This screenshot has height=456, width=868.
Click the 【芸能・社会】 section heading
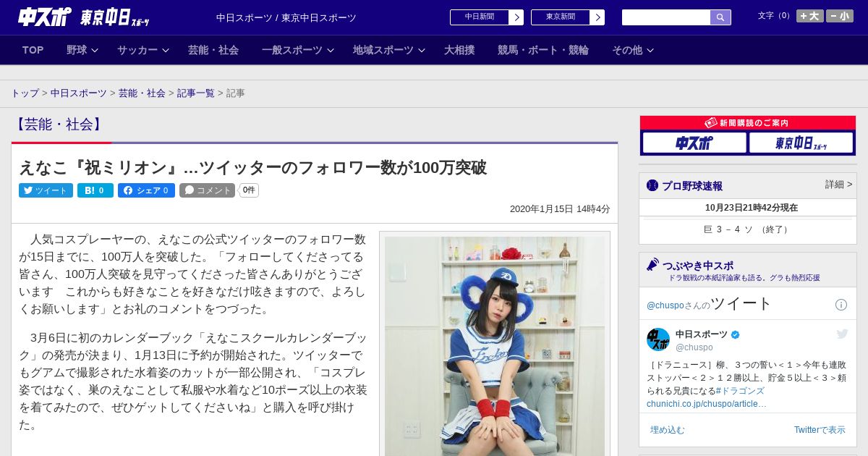(x=59, y=124)
